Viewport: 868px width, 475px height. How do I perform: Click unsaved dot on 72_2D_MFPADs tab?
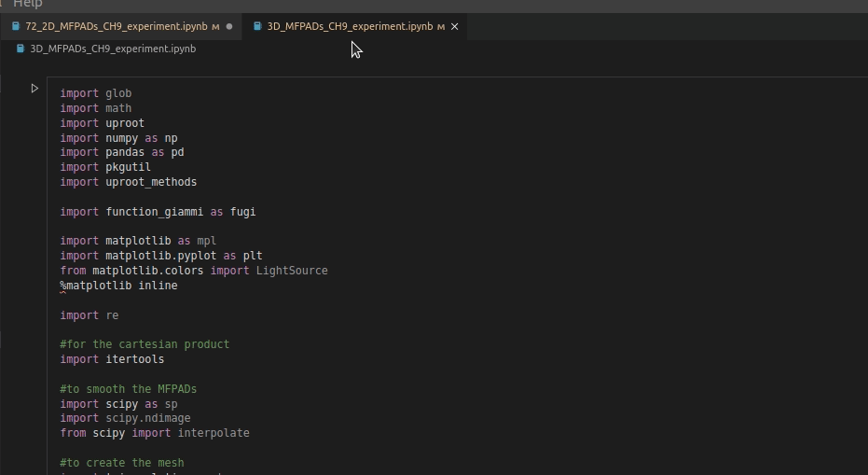tap(229, 27)
